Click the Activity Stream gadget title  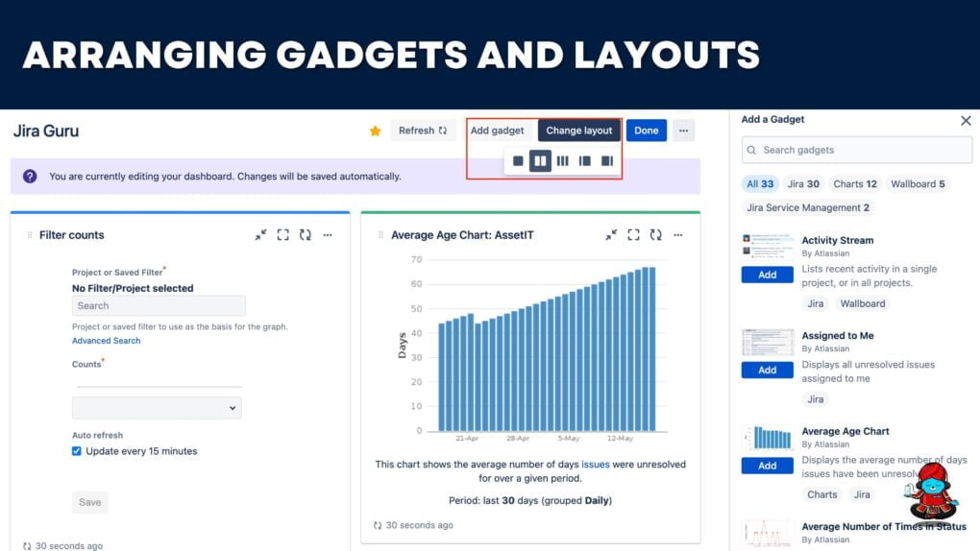(x=838, y=240)
